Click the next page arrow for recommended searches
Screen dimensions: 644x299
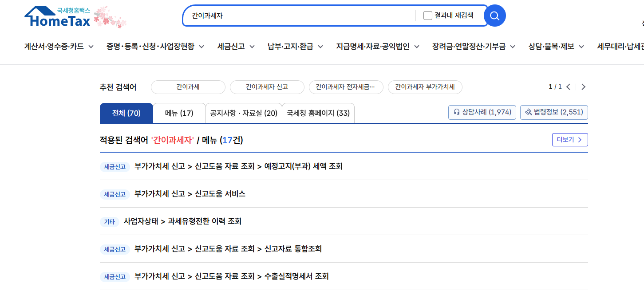pyautogui.click(x=583, y=87)
